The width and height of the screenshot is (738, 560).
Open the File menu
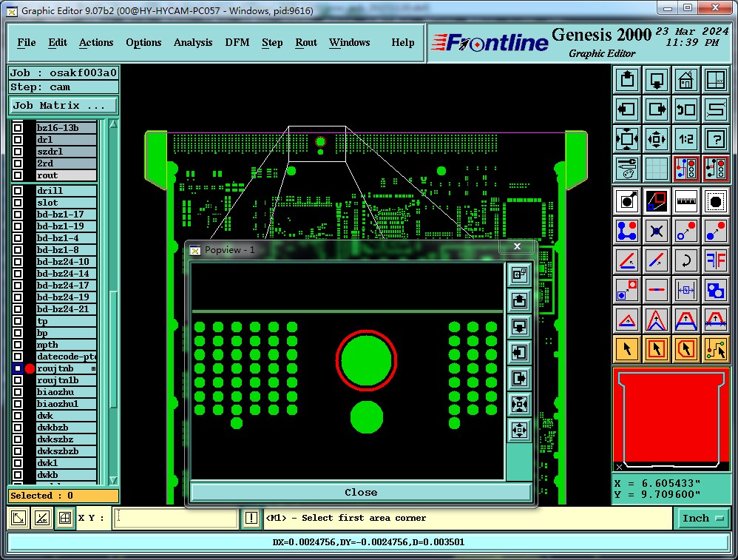click(x=27, y=42)
